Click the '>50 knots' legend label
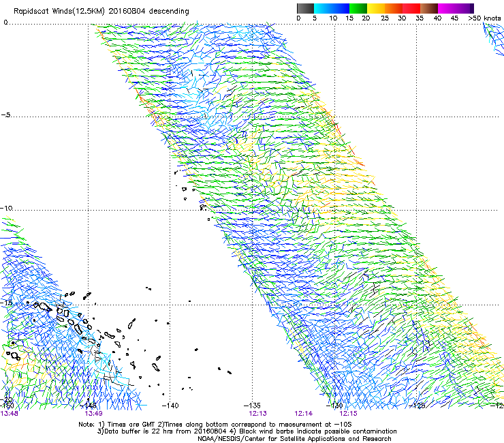504x443 pixels. point(484,18)
